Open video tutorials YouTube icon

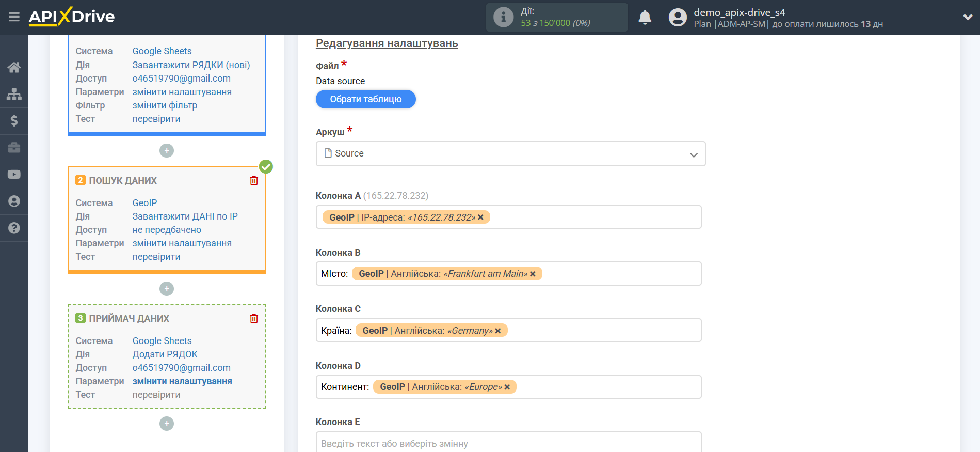[x=14, y=175]
